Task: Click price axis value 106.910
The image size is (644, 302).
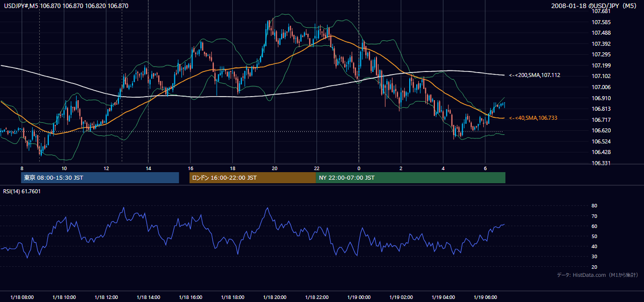Action: [602, 98]
